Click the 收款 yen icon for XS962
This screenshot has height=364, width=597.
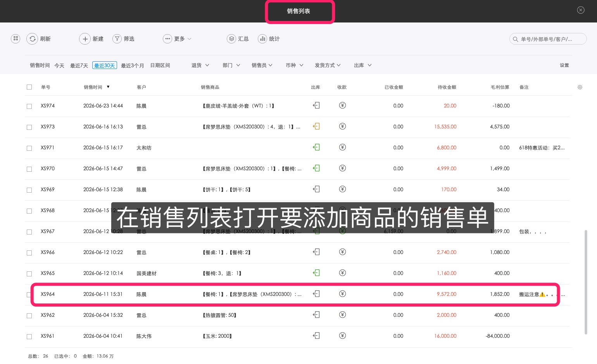tap(342, 314)
